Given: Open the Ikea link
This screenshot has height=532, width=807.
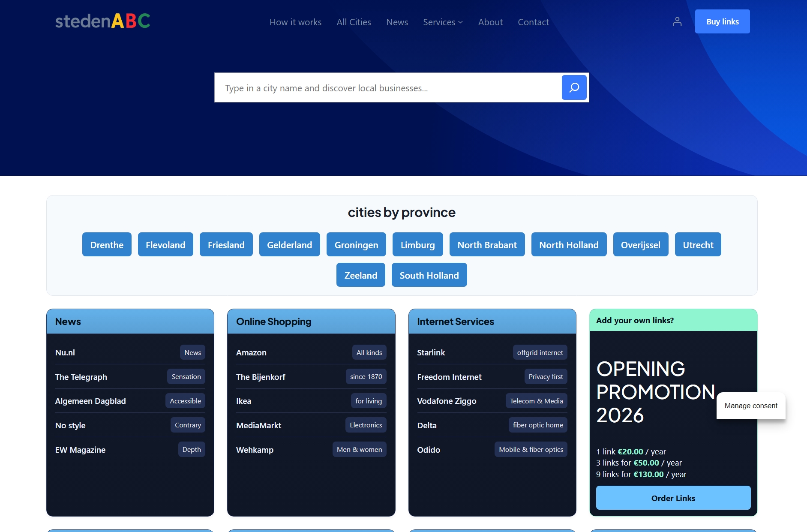Looking at the screenshot, I should (x=243, y=401).
